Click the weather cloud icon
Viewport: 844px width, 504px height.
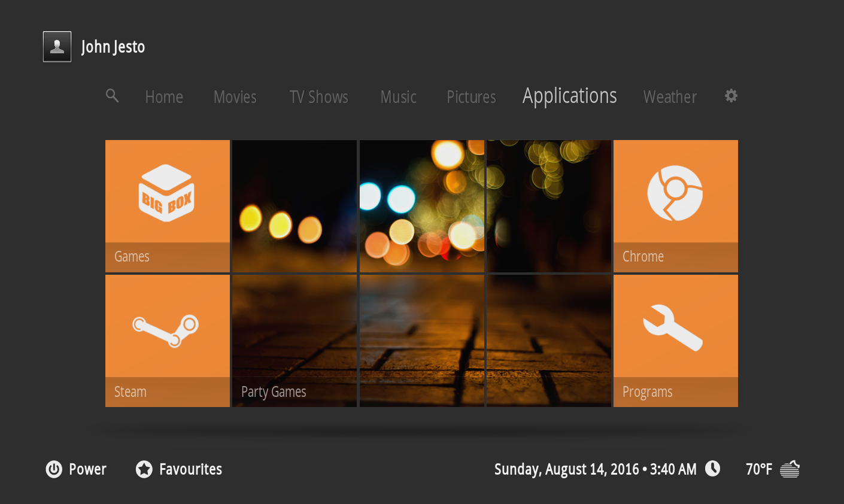tap(790, 469)
